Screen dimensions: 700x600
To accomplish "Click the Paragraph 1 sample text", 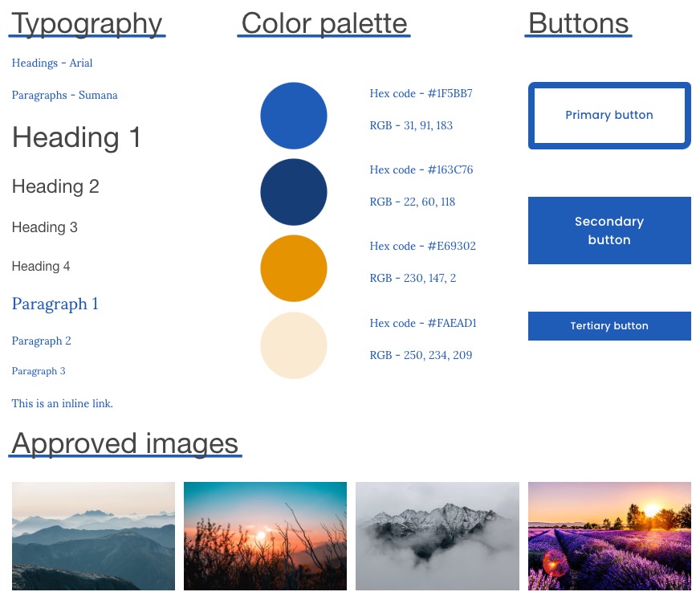I will point(55,304).
